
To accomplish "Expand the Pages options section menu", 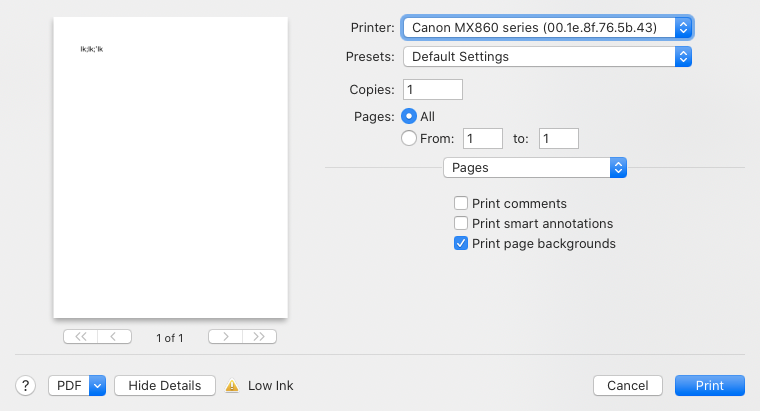I will click(x=534, y=167).
